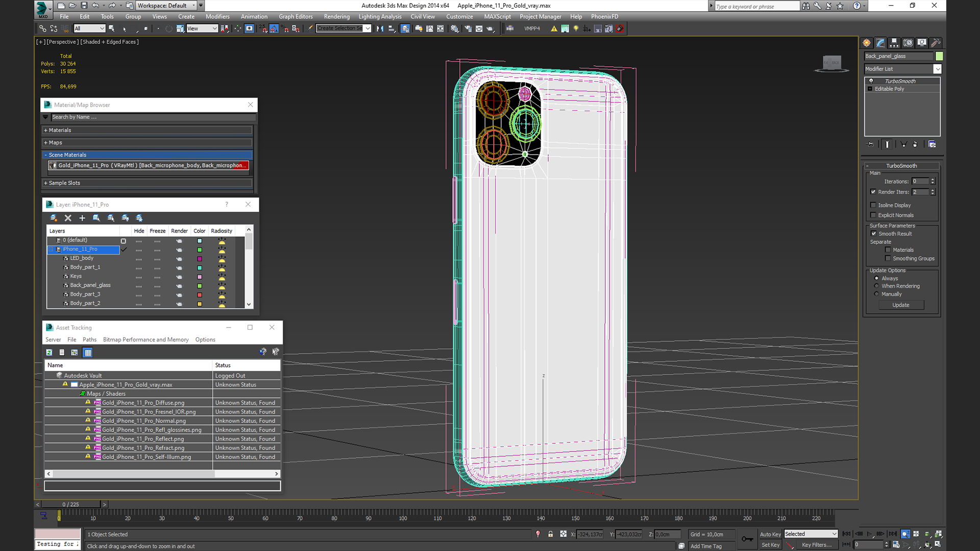Enable Isoline Display checkbox
Screen dimensions: 980x551
(x=873, y=205)
